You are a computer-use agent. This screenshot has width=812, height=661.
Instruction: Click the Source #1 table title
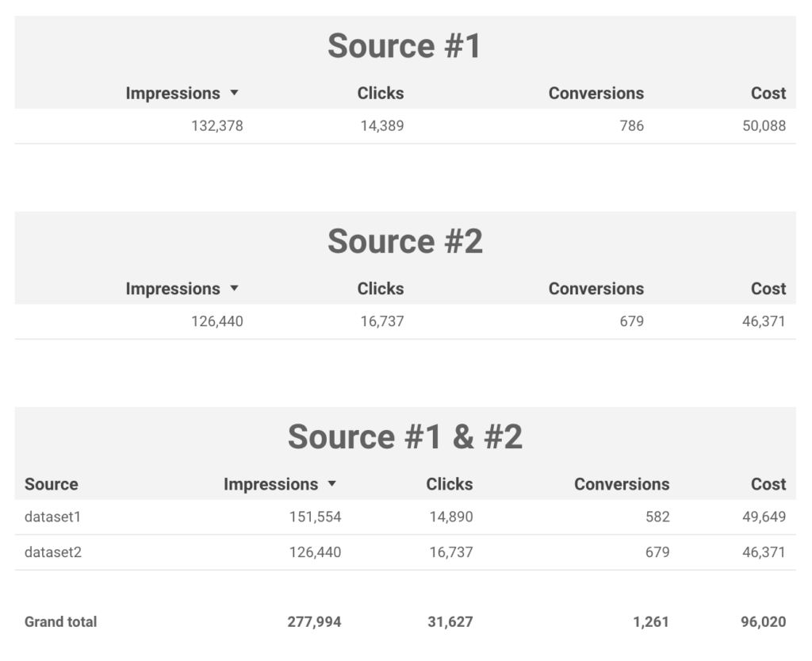(404, 47)
